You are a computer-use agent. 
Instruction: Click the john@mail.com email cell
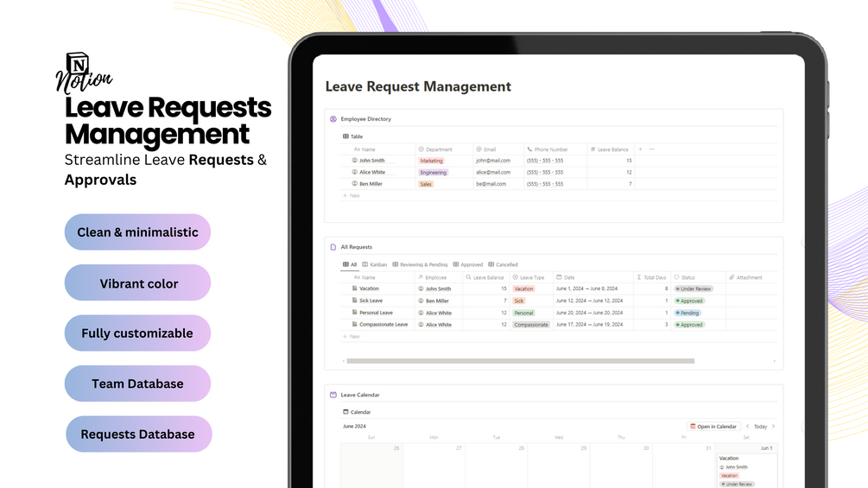point(493,161)
